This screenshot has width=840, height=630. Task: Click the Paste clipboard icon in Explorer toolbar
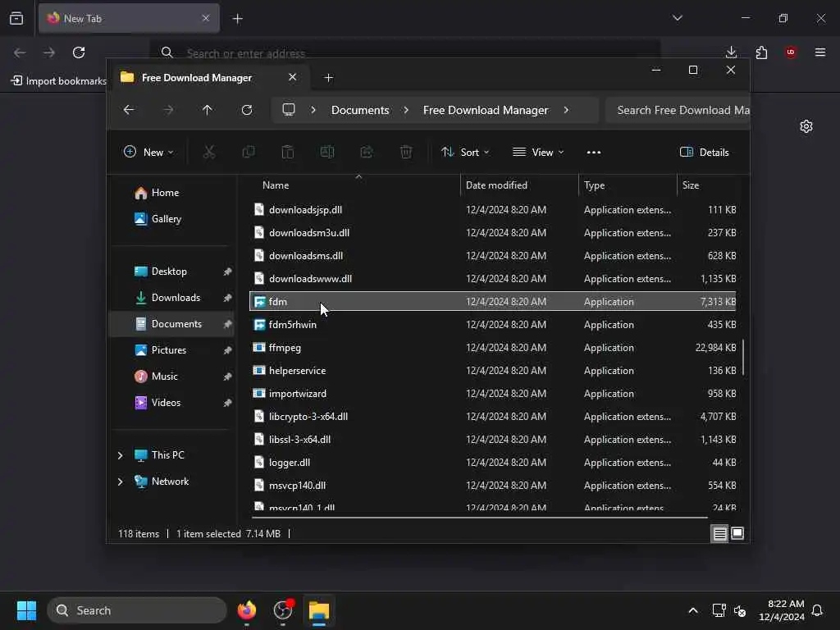pyautogui.click(x=288, y=152)
